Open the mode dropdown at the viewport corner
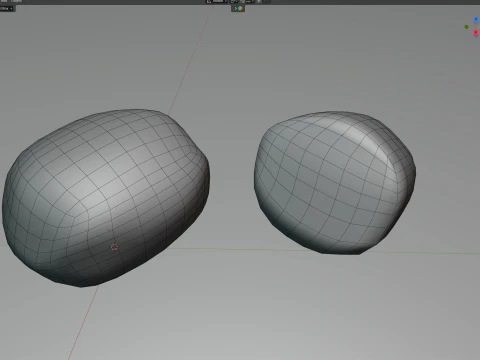The height and width of the screenshot is (360, 480). click(x=7, y=8)
